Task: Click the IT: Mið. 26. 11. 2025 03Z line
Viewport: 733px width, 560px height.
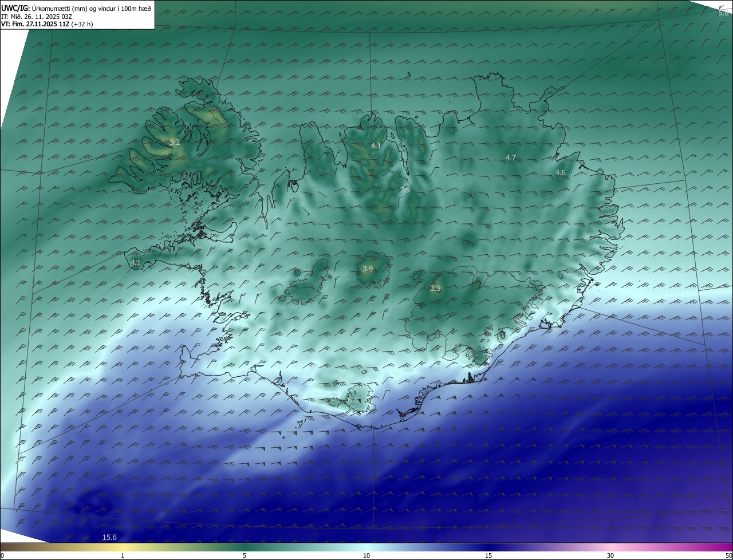Action: point(37,16)
